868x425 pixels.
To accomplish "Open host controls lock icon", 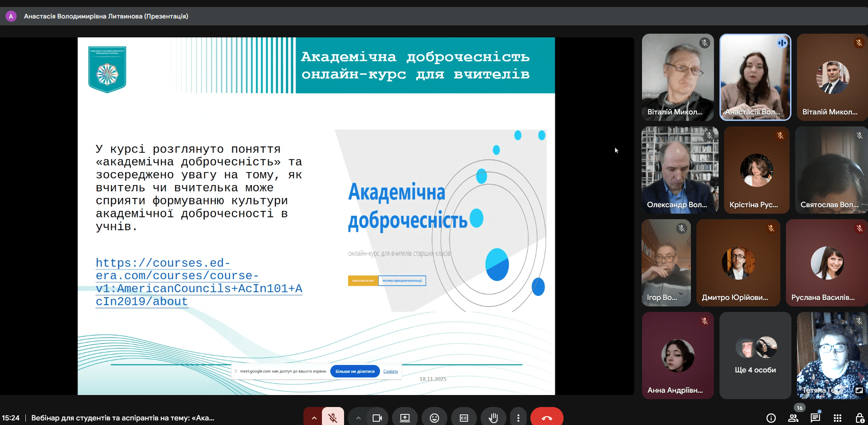I will click(x=859, y=418).
